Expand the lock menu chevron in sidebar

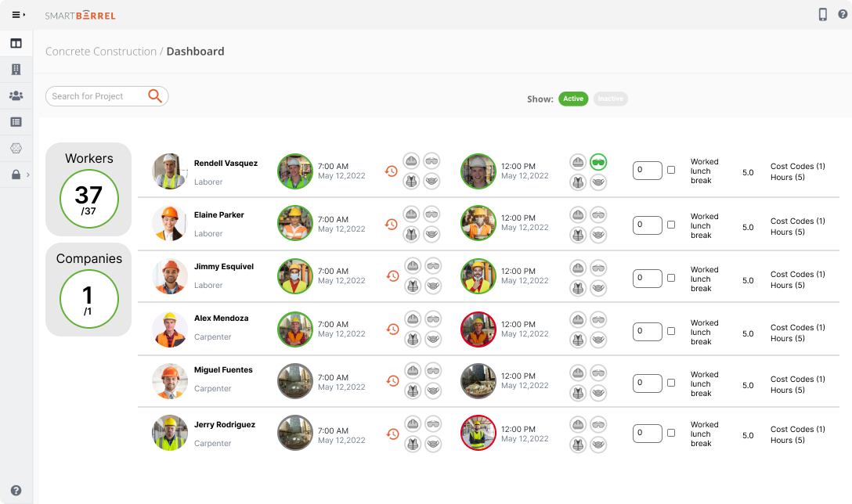point(28,175)
